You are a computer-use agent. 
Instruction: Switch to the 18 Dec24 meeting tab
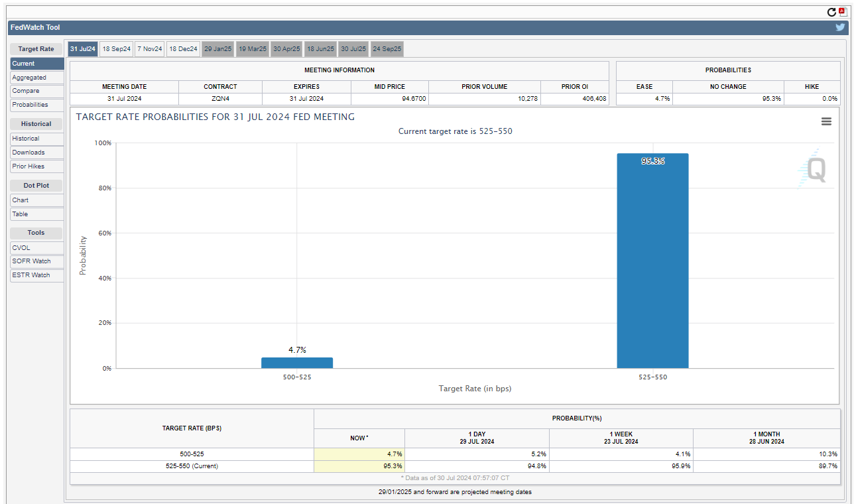[183, 49]
